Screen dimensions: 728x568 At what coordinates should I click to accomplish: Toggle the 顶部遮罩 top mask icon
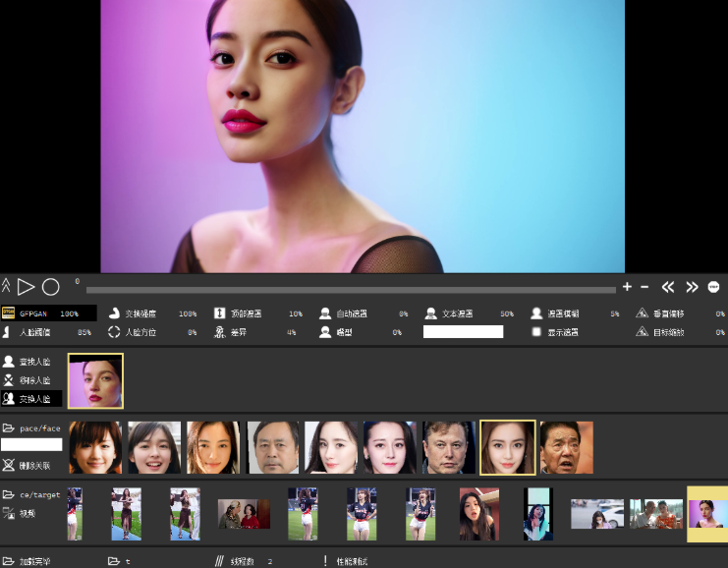coord(220,313)
